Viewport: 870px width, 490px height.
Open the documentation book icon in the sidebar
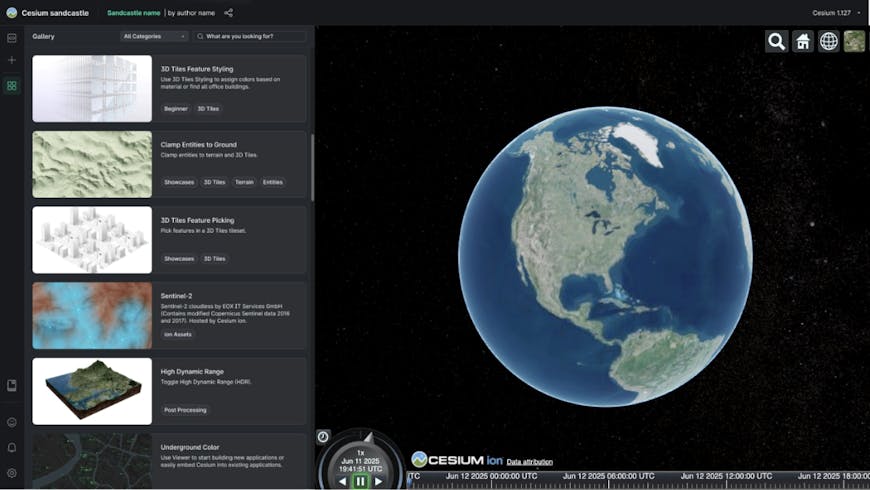[12, 385]
